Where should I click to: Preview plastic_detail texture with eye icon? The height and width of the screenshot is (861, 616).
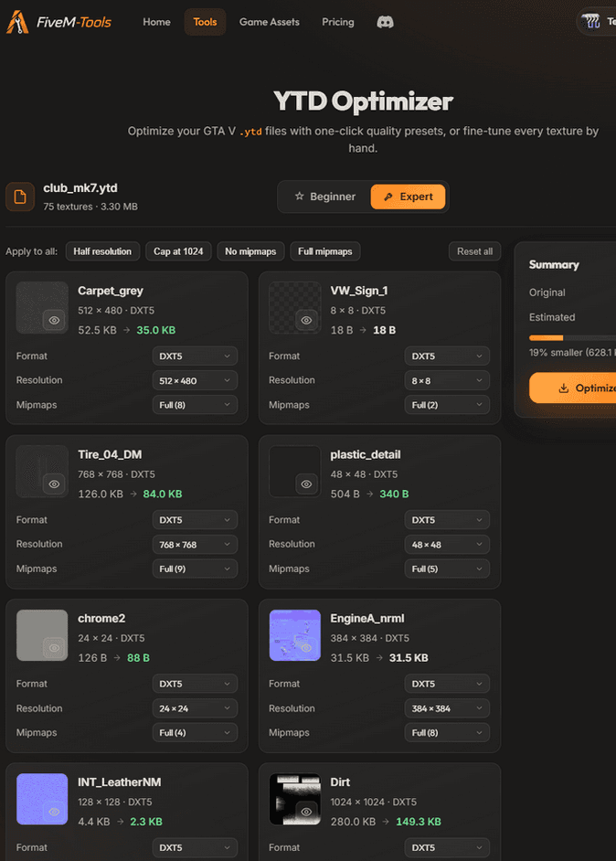[306, 484]
